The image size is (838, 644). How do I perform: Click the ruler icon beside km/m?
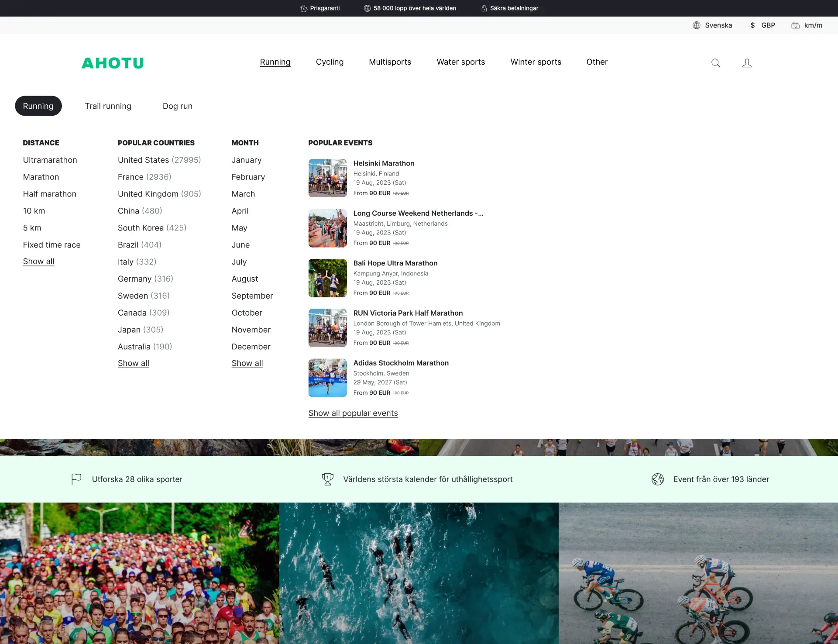coord(796,25)
